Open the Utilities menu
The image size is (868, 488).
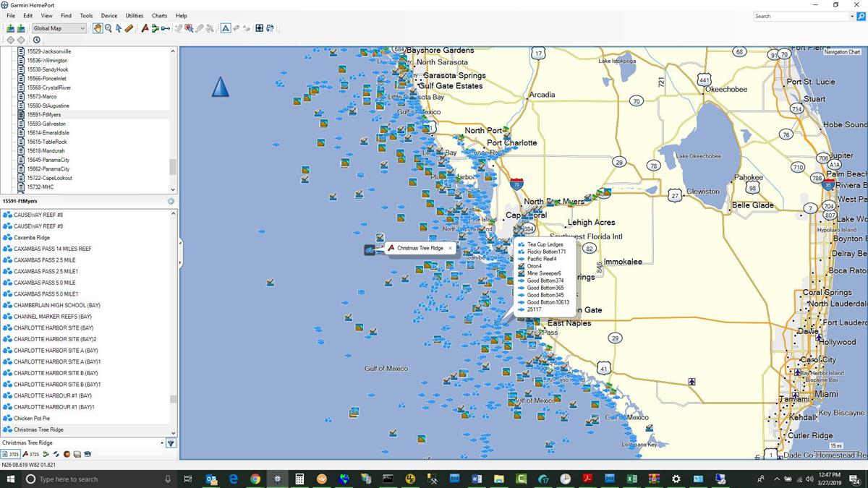[135, 15]
